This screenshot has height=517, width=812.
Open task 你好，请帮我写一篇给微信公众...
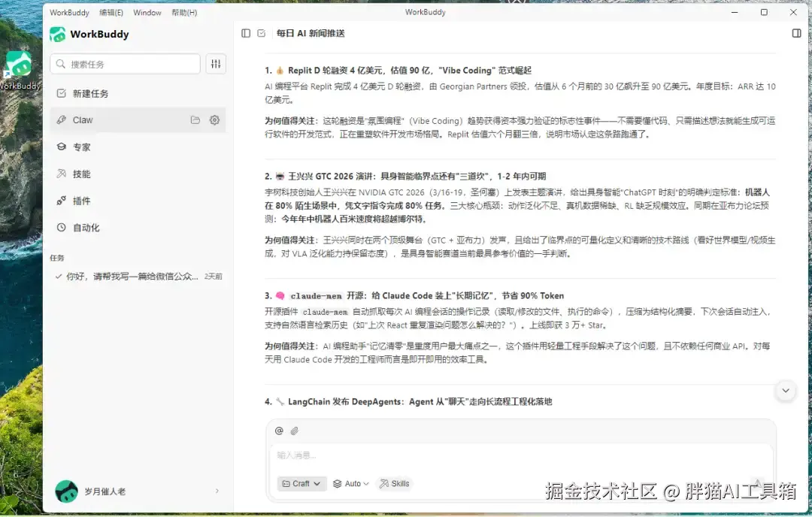(x=138, y=277)
